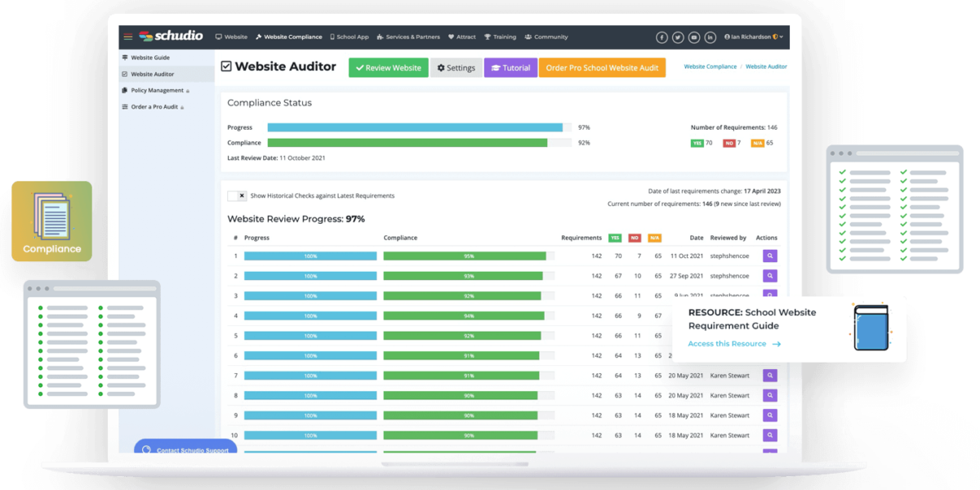View review 7 using its magnifier icon

click(x=769, y=376)
